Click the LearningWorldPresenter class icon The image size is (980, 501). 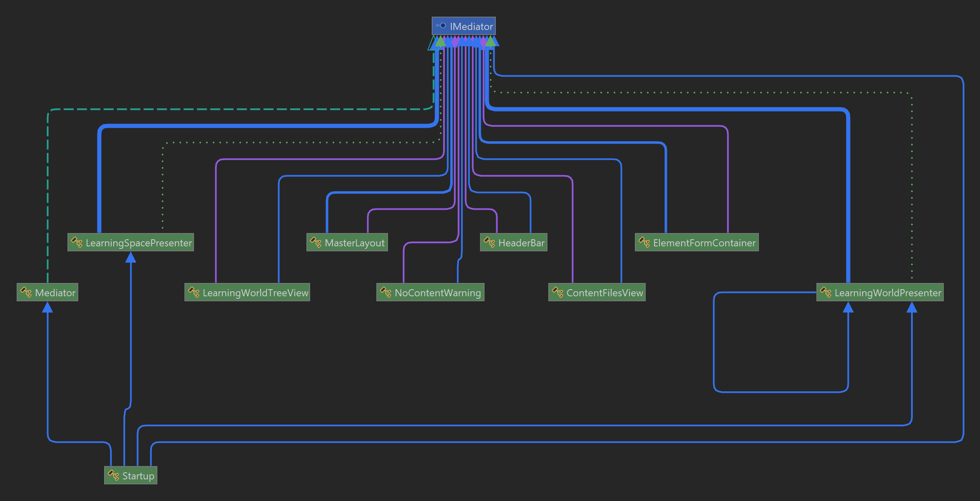826,292
